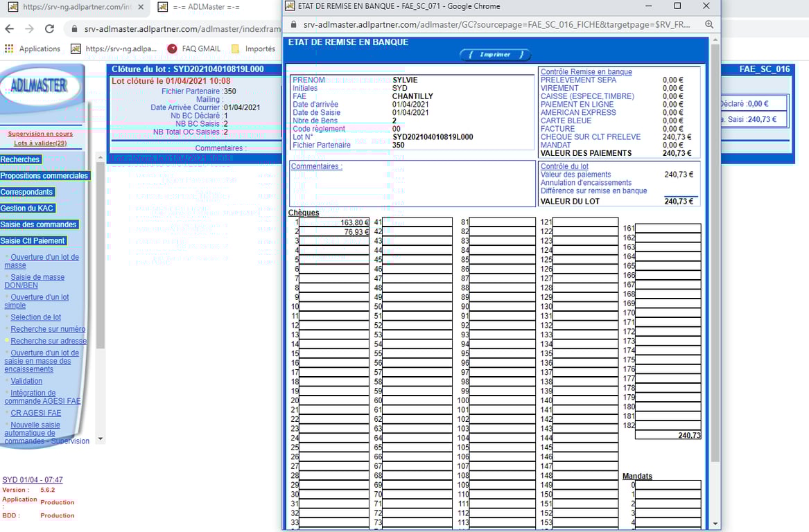
Task: Open the Selection de lot link
Action: coord(35,317)
